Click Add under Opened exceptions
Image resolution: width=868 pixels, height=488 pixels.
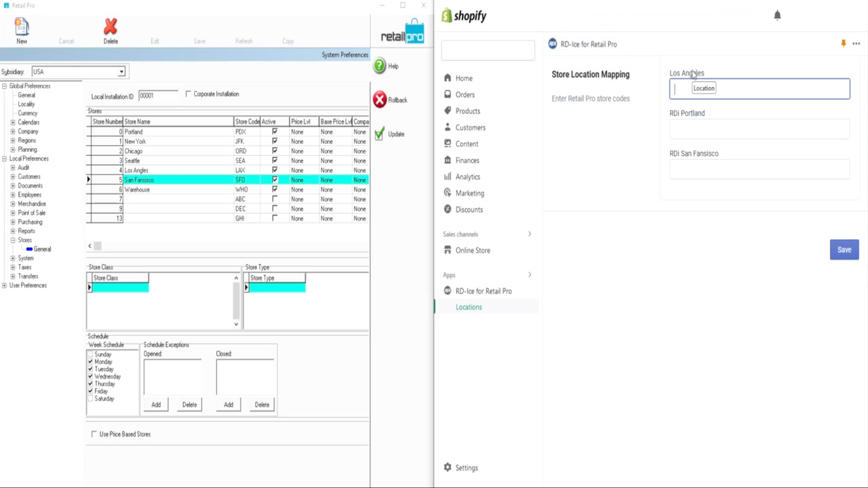point(156,405)
